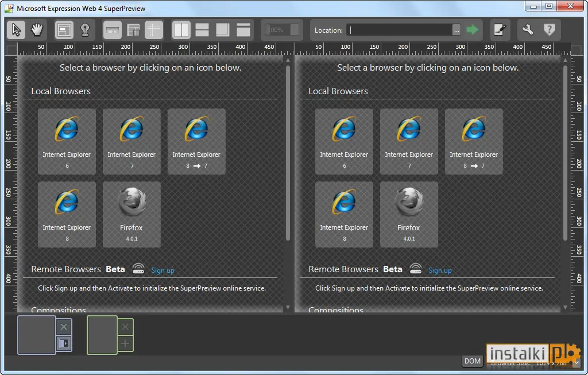Click the Location address input field
Viewport: 588px width, 375px height.
click(x=399, y=30)
